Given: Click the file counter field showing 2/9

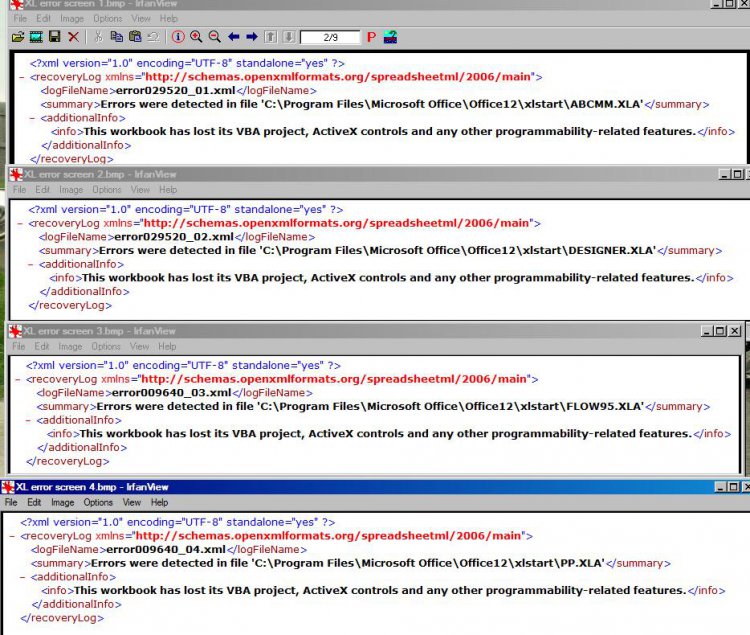Looking at the screenshot, I should tap(330, 37).
